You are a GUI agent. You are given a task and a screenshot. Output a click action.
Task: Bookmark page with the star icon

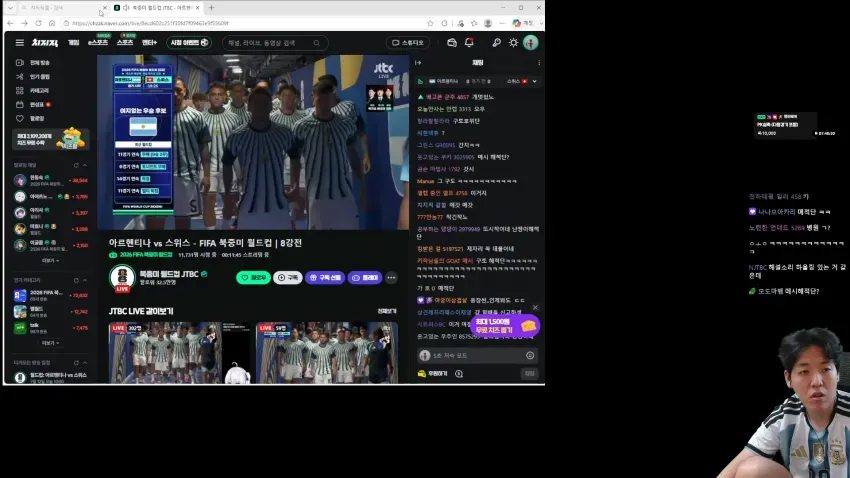pyautogui.click(x=430, y=23)
